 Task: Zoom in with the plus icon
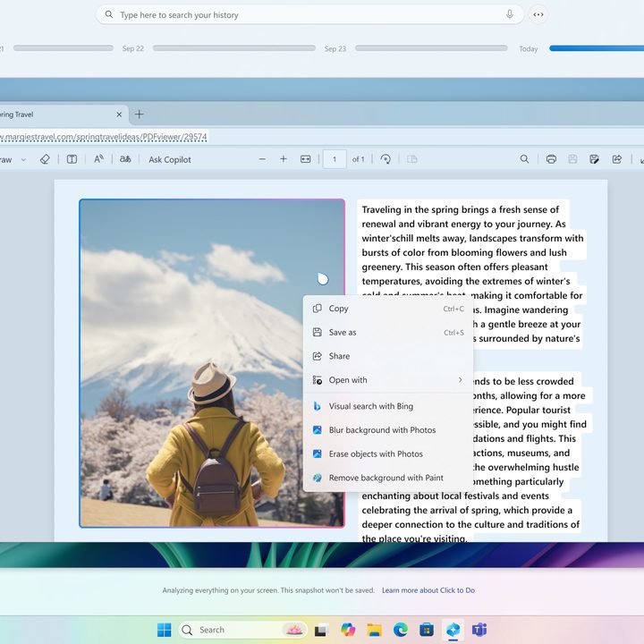coord(284,159)
